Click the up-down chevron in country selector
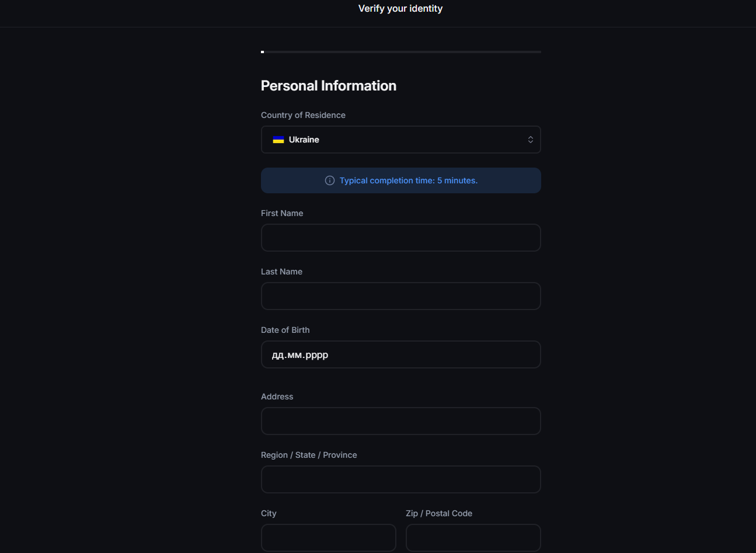Screen dimensions: 756x553 (530, 140)
